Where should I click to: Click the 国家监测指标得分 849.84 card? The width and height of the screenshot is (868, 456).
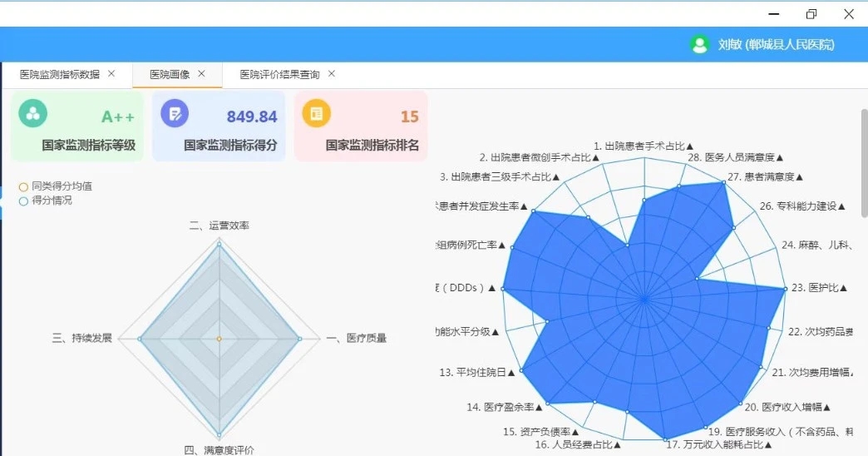pos(219,126)
